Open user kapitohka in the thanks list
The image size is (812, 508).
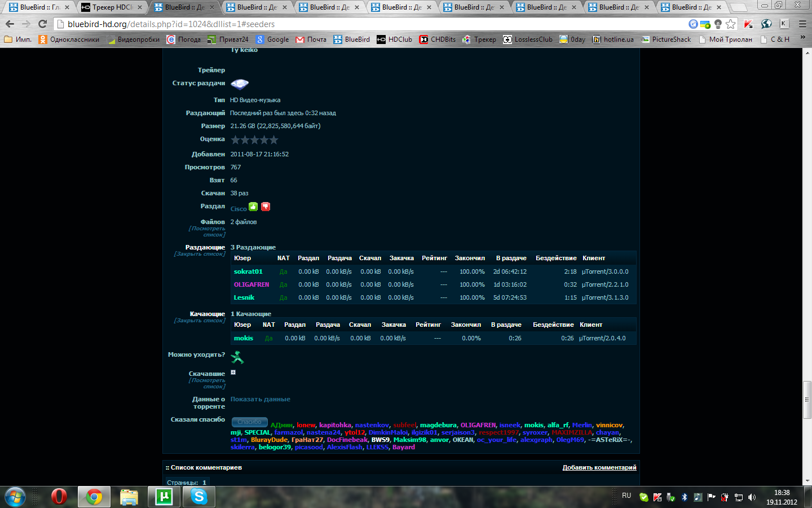pos(335,425)
